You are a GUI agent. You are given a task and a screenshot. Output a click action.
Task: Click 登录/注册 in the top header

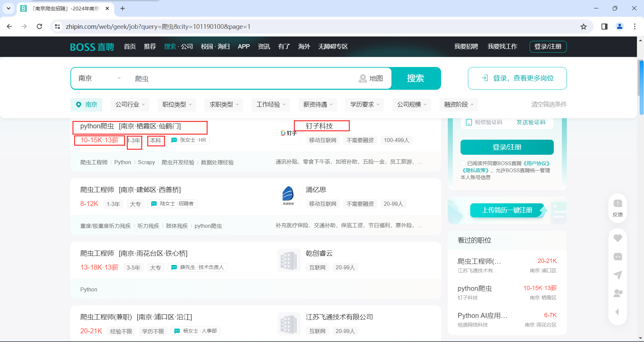click(x=548, y=47)
